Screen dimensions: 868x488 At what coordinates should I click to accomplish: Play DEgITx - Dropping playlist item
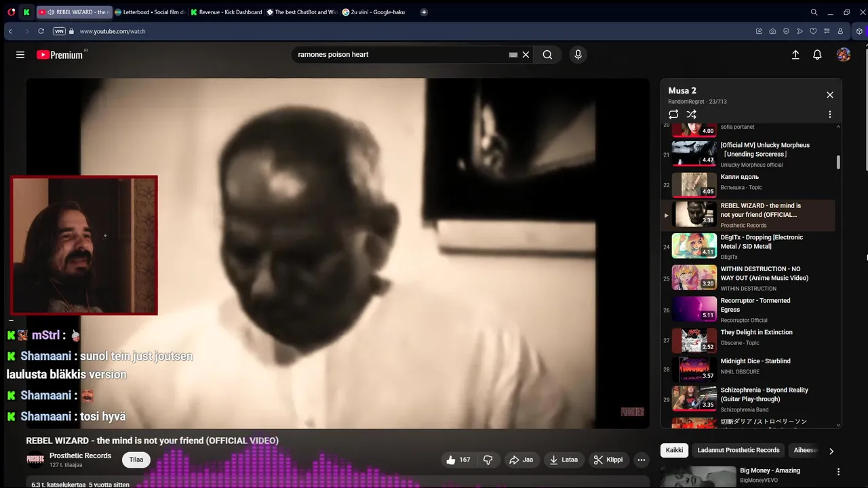coord(748,247)
